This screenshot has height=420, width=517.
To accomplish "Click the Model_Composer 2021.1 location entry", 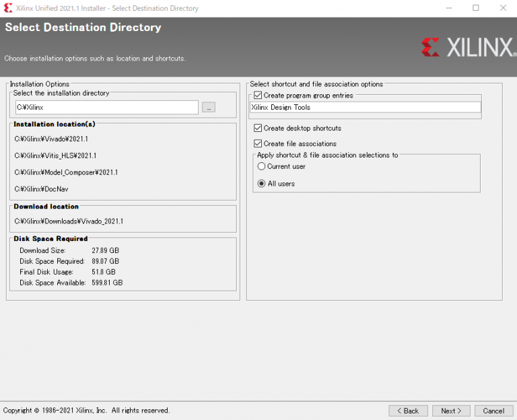I will (66, 172).
